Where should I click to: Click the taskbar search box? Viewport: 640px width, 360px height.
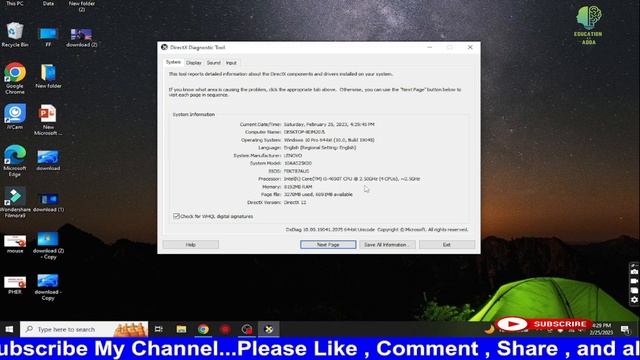84,329
